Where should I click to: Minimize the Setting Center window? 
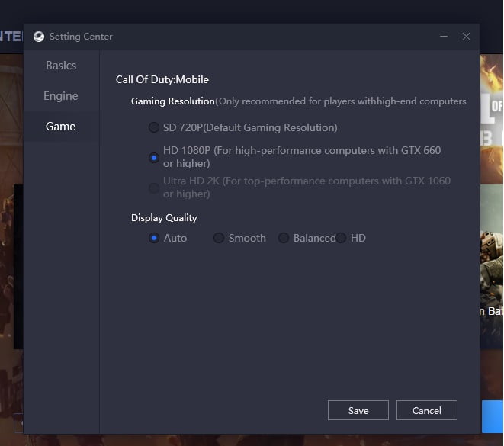point(444,37)
